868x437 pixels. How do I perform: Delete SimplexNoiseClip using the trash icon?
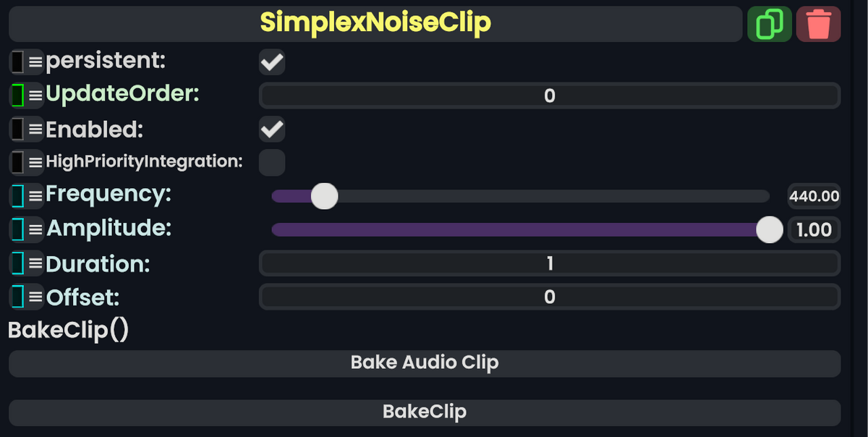pos(818,24)
